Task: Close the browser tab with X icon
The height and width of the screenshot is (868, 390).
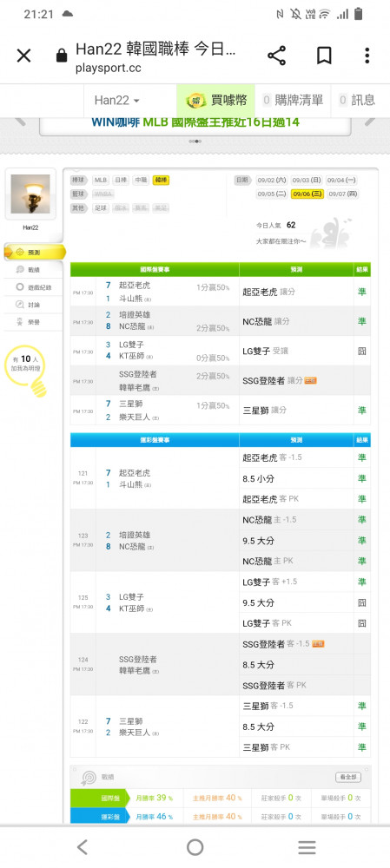Action: (23, 56)
